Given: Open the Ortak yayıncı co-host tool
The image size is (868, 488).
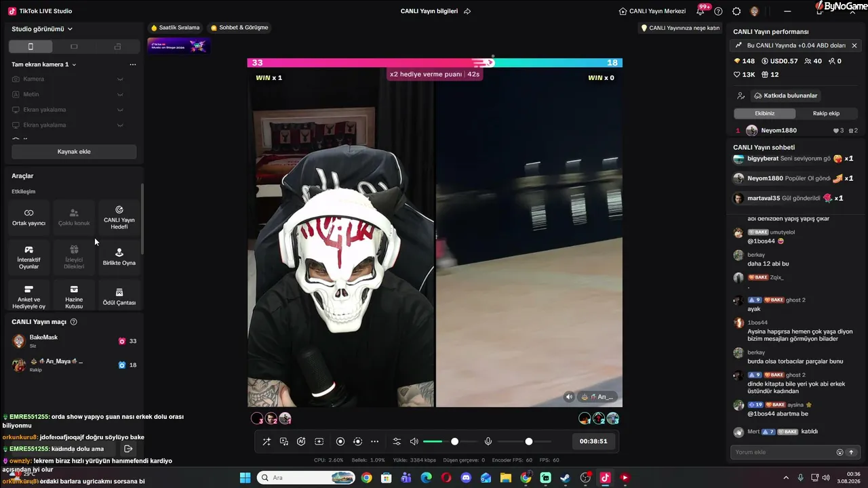Looking at the screenshot, I should (28, 218).
